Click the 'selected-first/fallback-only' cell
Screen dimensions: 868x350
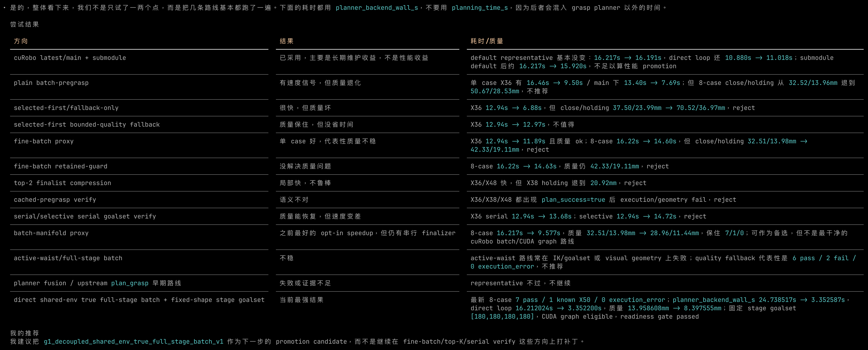(66, 108)
